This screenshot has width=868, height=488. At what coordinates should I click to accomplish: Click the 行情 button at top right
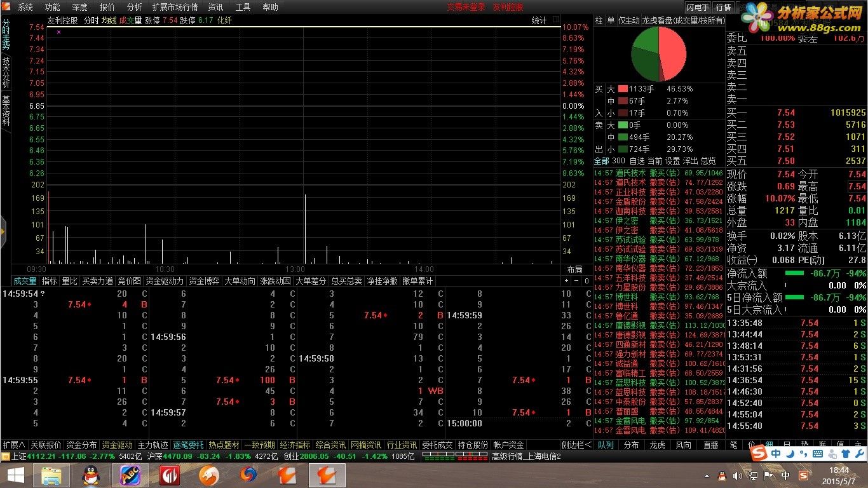coord(724,7)
